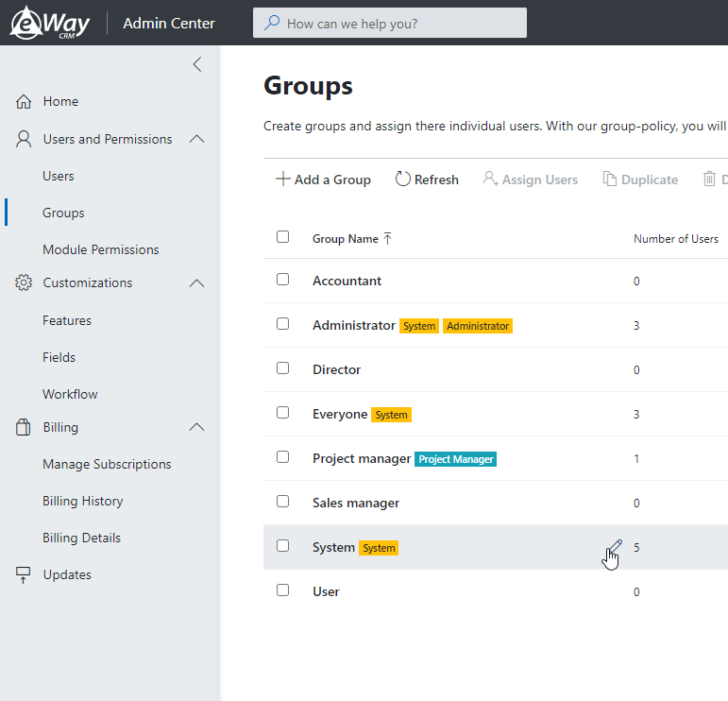728x701 pixels.
Task: Check the System group checkbox
Action: [282, 546]
